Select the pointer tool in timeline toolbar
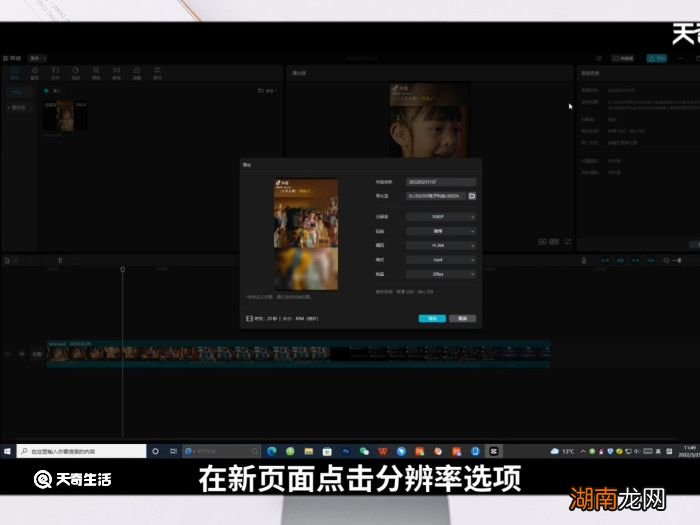This screenshot has width=700, height=525. (x=7, y=260)
